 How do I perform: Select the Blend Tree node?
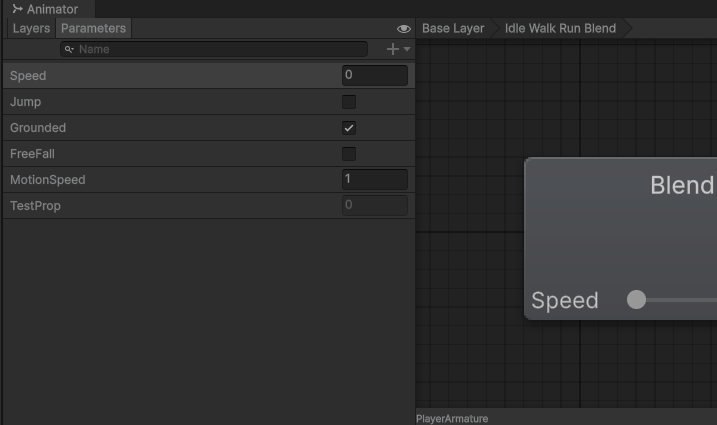click(x=621, y=238)
